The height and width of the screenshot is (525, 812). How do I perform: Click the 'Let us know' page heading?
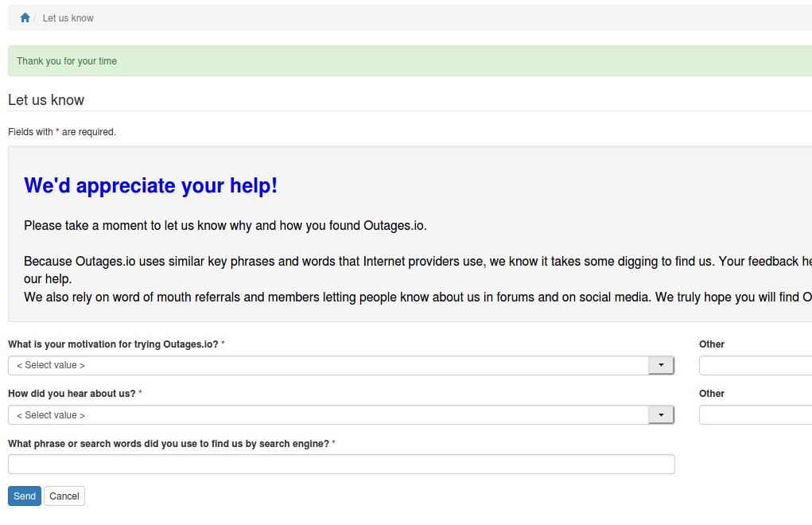coord(46,100)
